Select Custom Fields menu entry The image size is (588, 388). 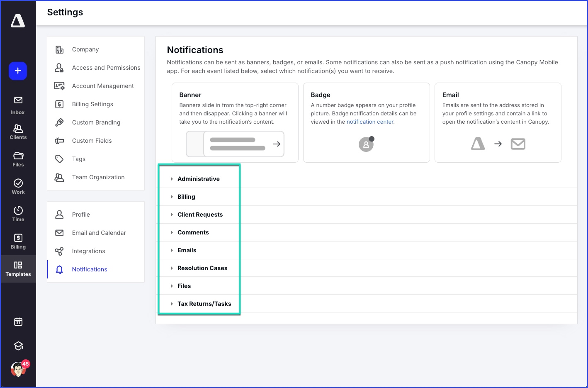pos(92,141)
